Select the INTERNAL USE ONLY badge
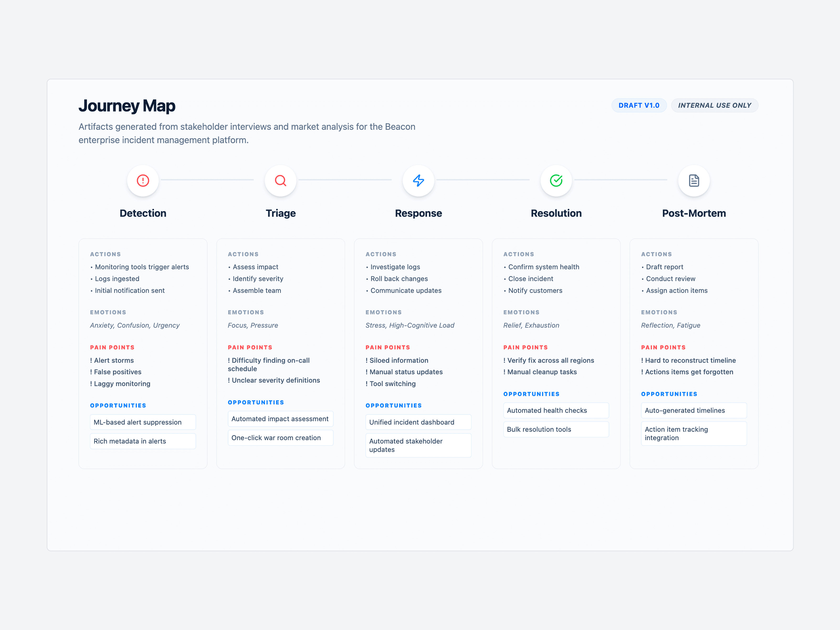This screenshot has width=840, height=630. 714,105
